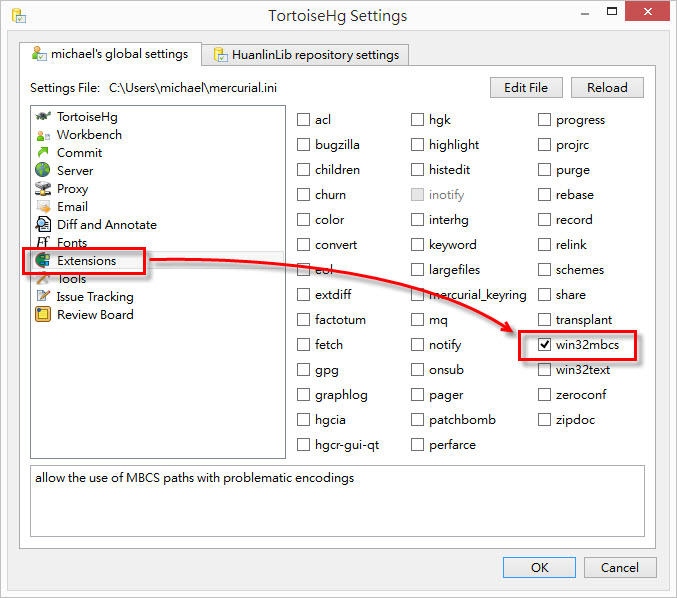
Task: Click the settings file path C:\Users\michael\mercurial.ini
Action: coord(193,88)
